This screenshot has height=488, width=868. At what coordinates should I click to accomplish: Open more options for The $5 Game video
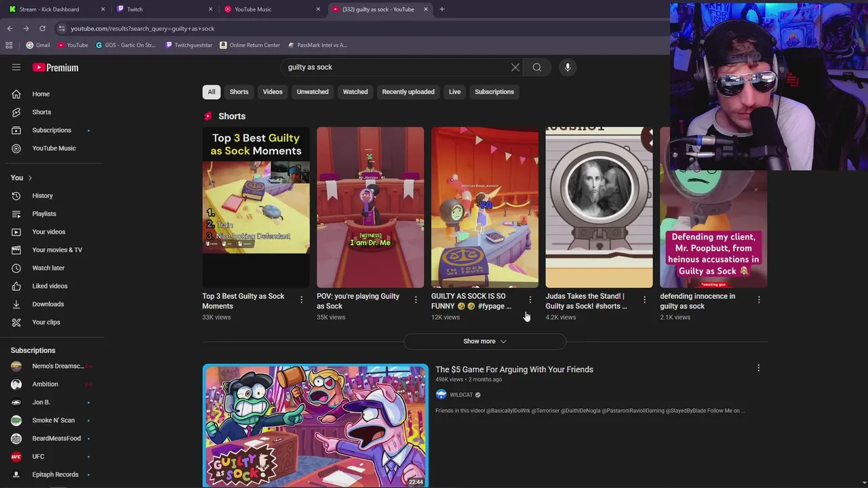tap(758, 368)
